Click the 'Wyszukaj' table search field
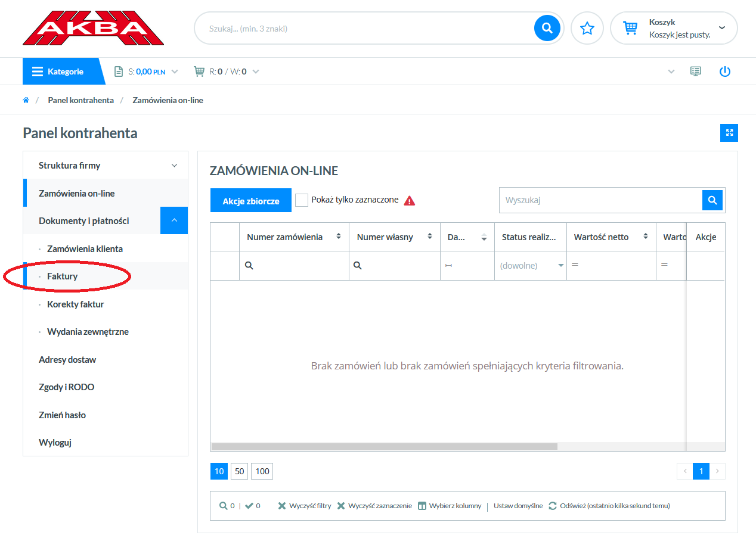The image size is (756, 535). click(600, 200)
